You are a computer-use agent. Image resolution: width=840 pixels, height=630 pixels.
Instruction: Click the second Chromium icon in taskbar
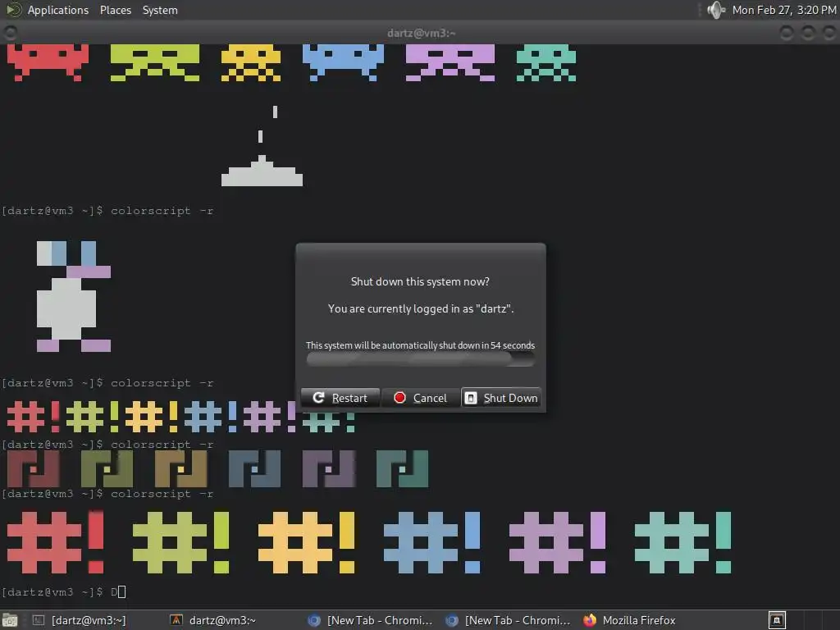pos(452,620)
